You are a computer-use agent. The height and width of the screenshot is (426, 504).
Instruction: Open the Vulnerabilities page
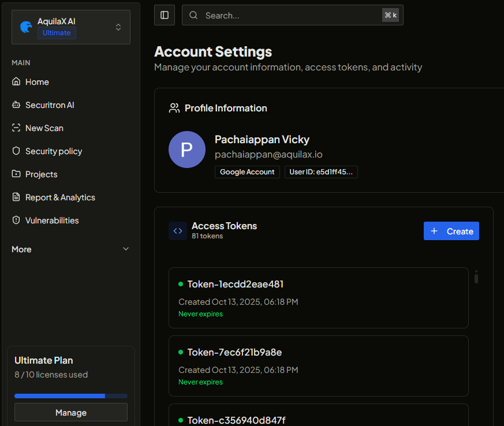point(71,221)
